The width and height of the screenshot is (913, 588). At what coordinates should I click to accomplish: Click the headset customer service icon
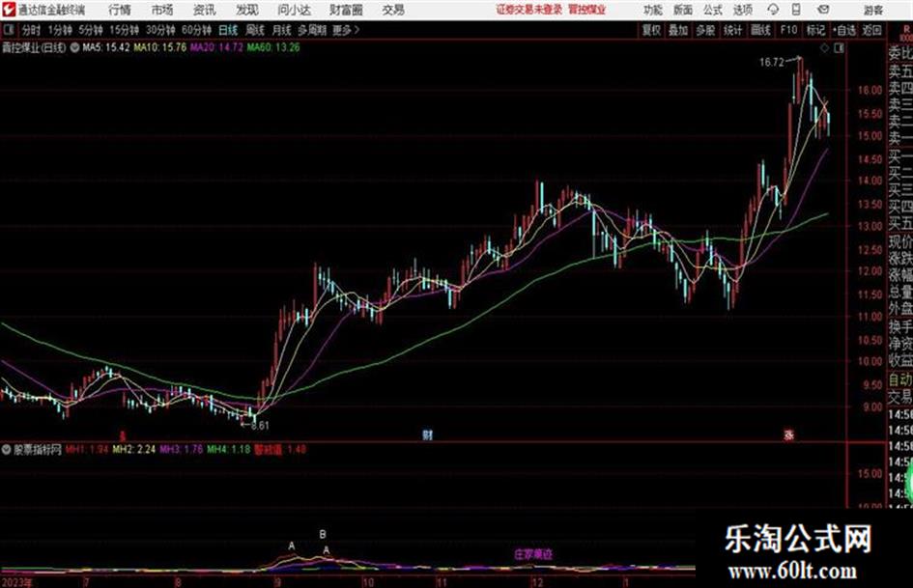click(x=773, y=10)
